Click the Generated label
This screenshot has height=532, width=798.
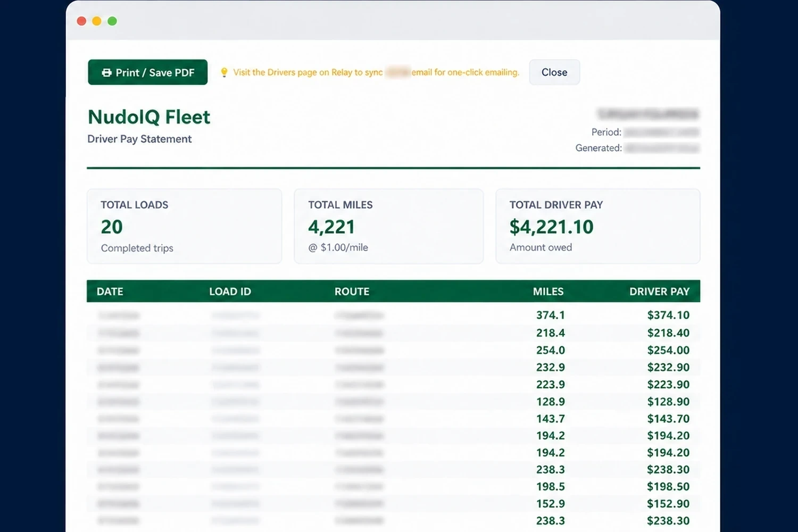pyautogui.click(x=598, y=148)
